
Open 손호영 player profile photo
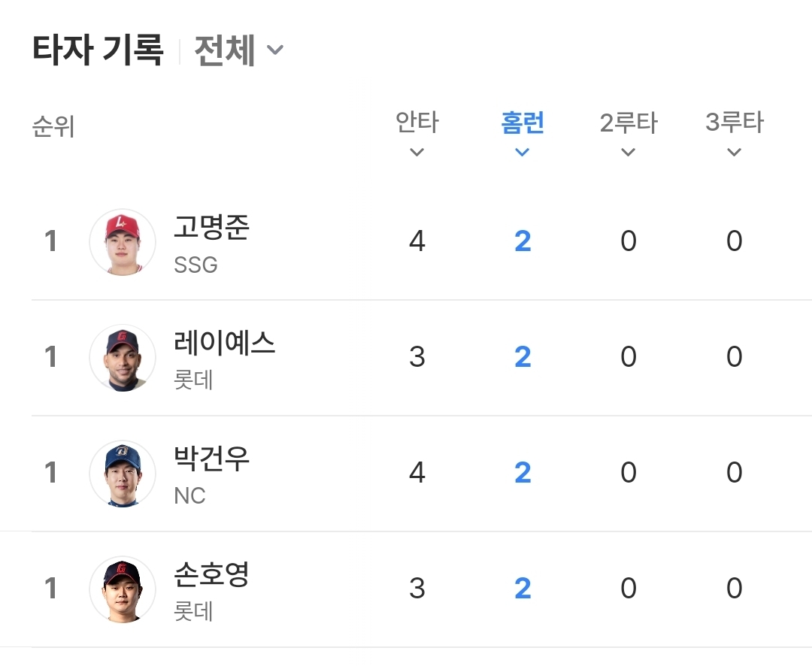point(122,589)
